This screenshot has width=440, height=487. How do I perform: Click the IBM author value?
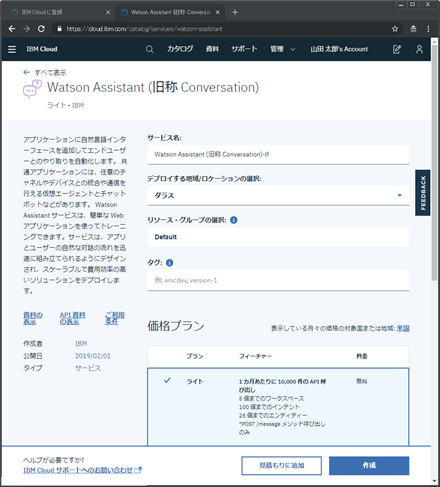coord(81,344)
